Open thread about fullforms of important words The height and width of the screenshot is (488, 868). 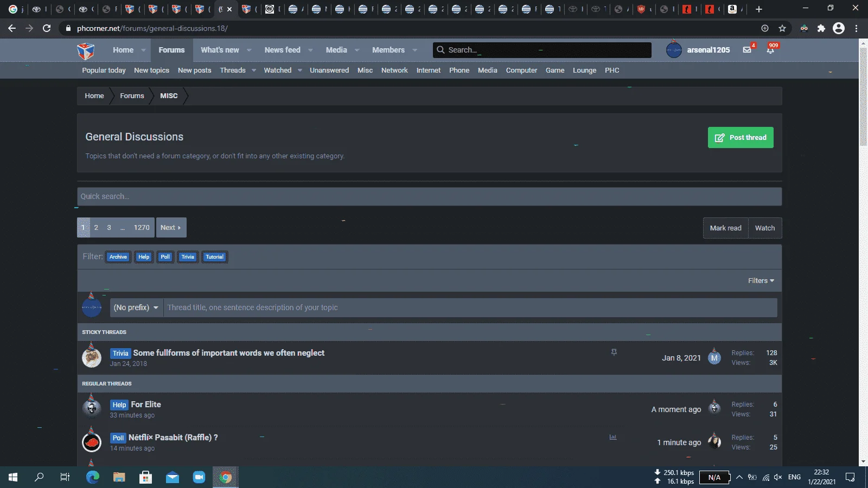click(x=228, y=353)
